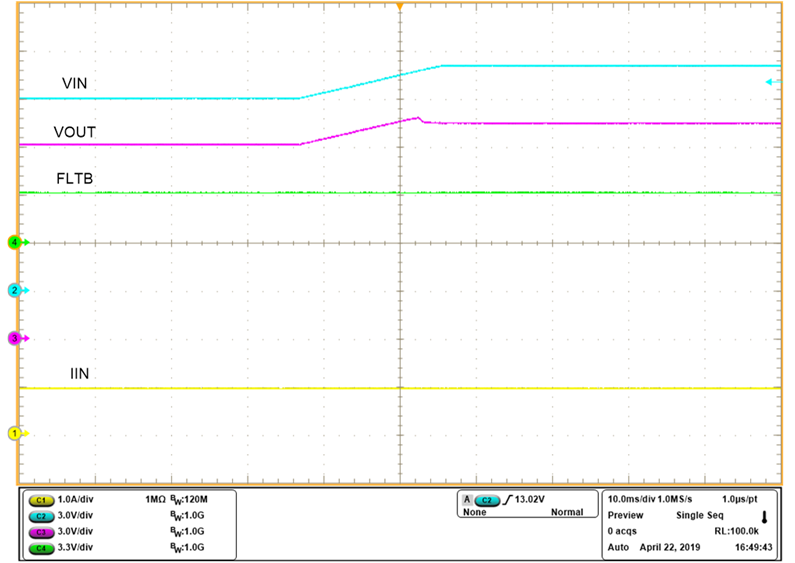The width and height of the screenshot is (795, 563).
Task: Click the VIN waveform label
Action: coord(75,83)
